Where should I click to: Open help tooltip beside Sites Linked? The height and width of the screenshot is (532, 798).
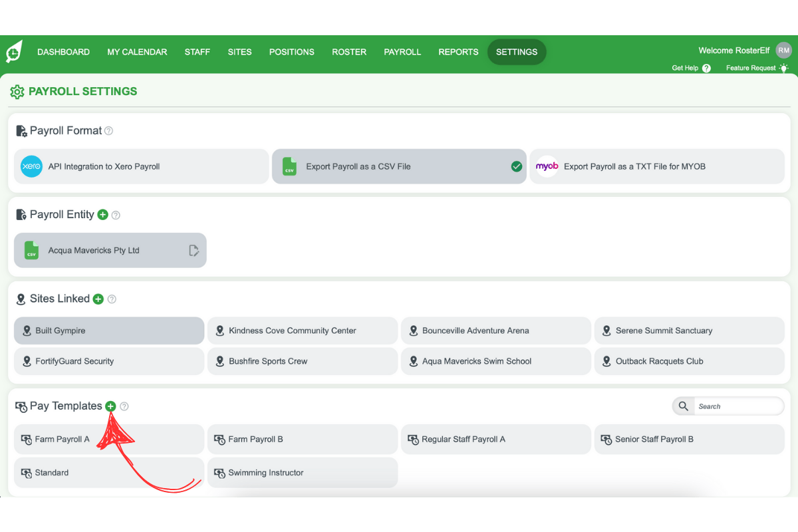click(x=112, y=299)
